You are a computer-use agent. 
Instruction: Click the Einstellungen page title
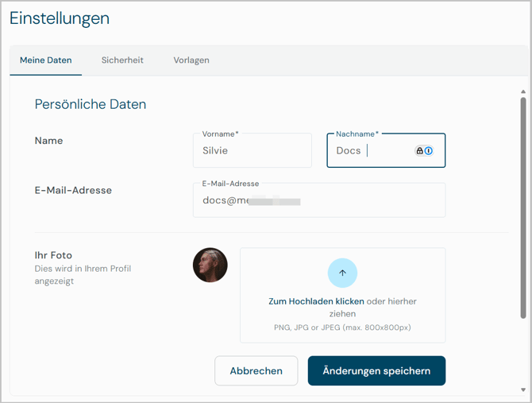click(x=60, y=18)
